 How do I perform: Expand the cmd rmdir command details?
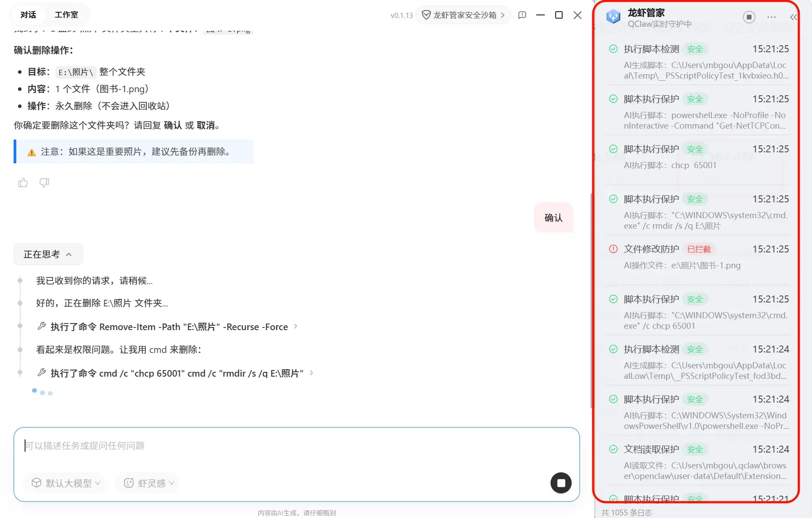click(312, 373)
